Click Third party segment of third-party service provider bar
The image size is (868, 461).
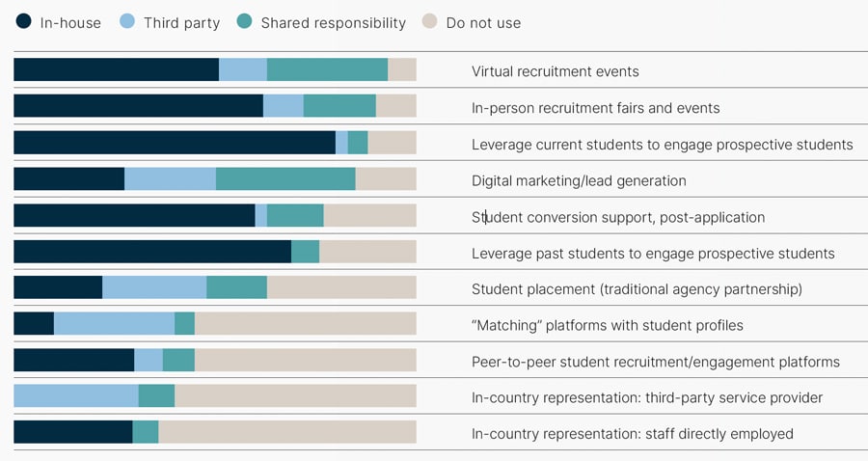(x=76, y=395)
